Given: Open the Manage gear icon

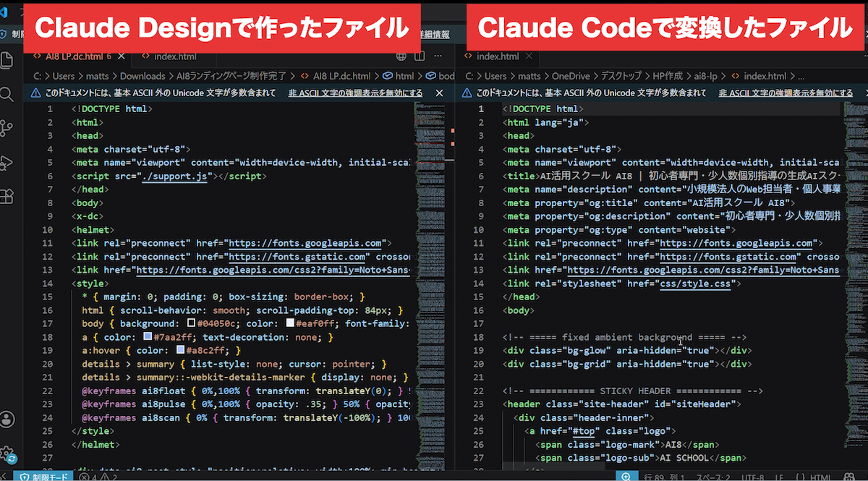Looking at the screenshot, I should click(x=7, y=453).
